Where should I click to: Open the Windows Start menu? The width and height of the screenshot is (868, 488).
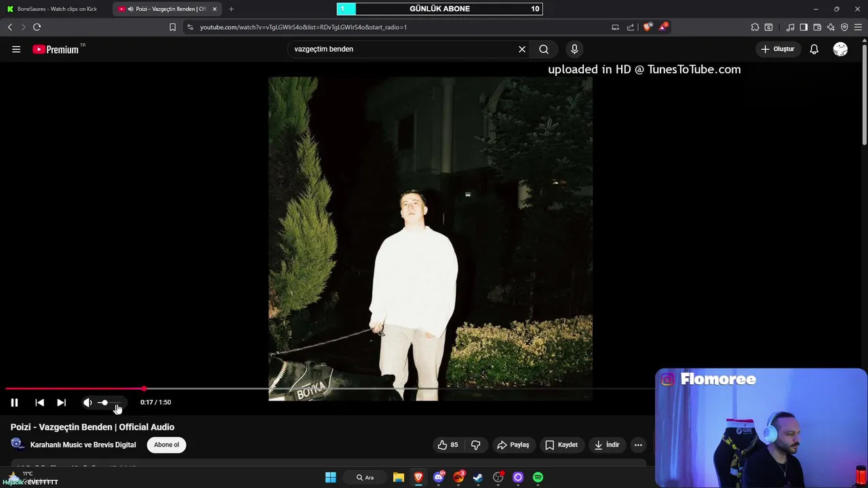tap(330, 477)
